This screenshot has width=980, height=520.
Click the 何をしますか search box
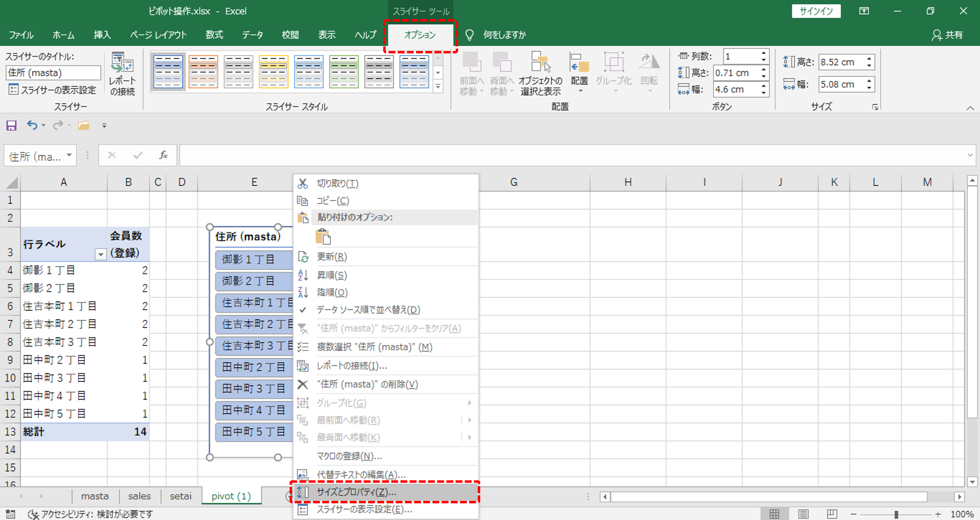coord(504,35)
